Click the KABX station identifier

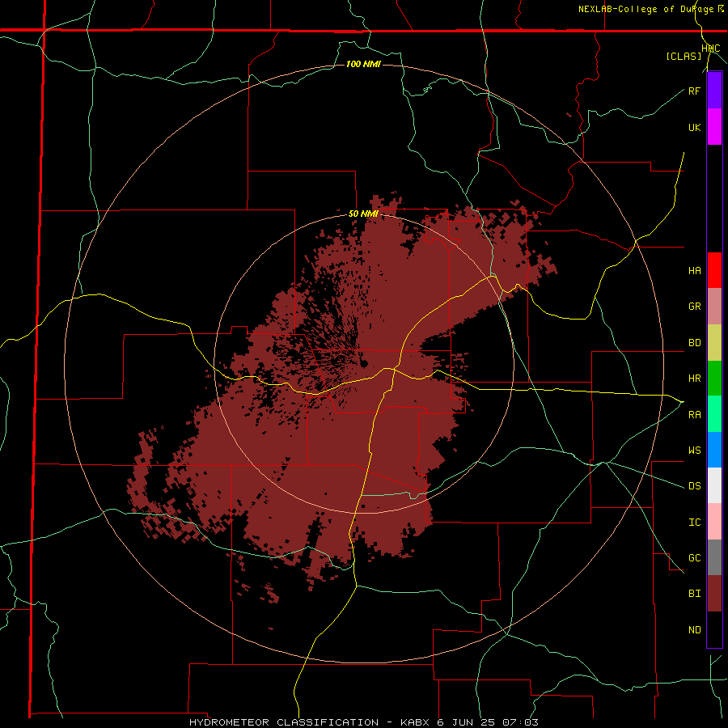pos(416,722)
